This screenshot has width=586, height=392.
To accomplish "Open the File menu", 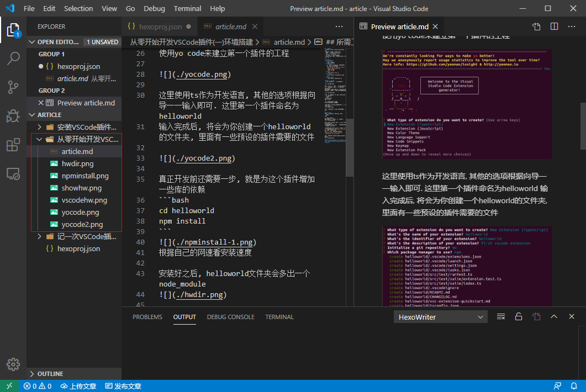I will coord(29,8).
